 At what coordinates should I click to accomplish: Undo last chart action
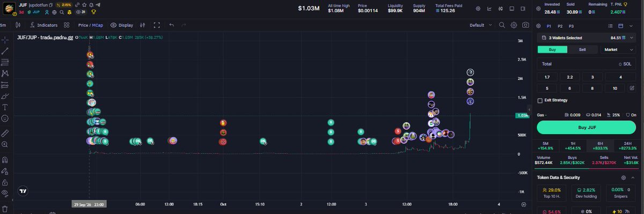[x=172, y=25]
